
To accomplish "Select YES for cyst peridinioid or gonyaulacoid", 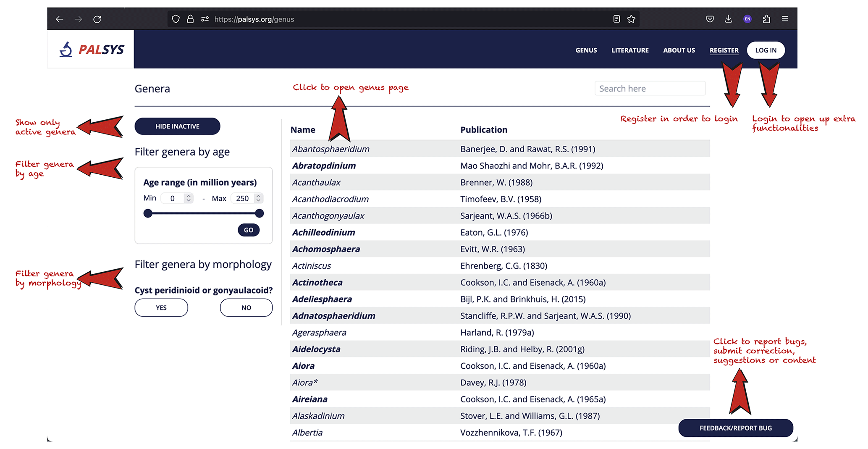I will 161,308.
